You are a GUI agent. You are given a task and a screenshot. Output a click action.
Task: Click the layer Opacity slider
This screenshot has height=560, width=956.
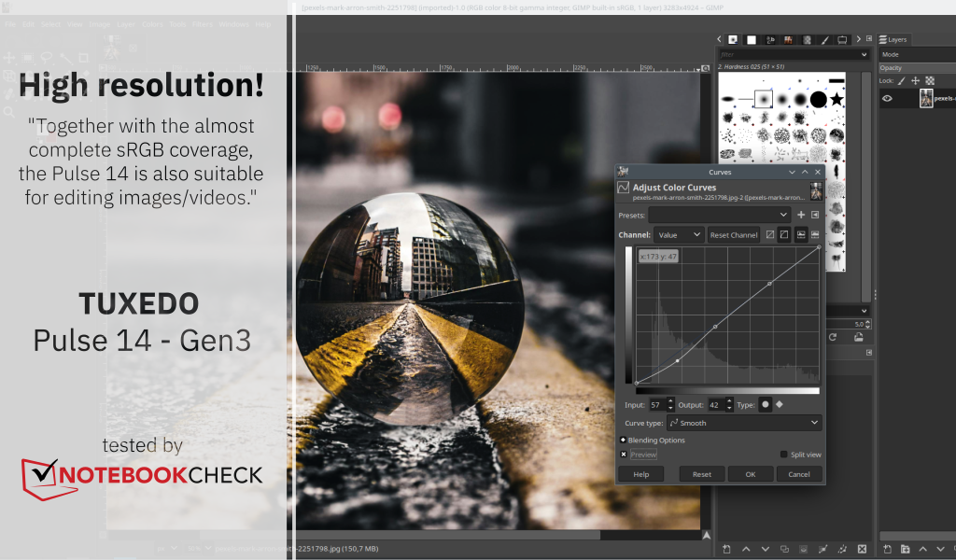point(917,67)
